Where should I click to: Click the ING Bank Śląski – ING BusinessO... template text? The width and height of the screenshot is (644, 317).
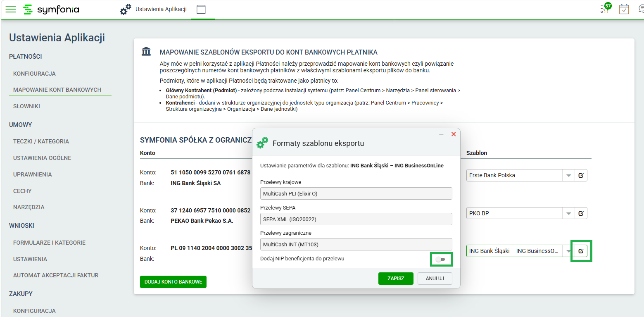coord(514,251)
